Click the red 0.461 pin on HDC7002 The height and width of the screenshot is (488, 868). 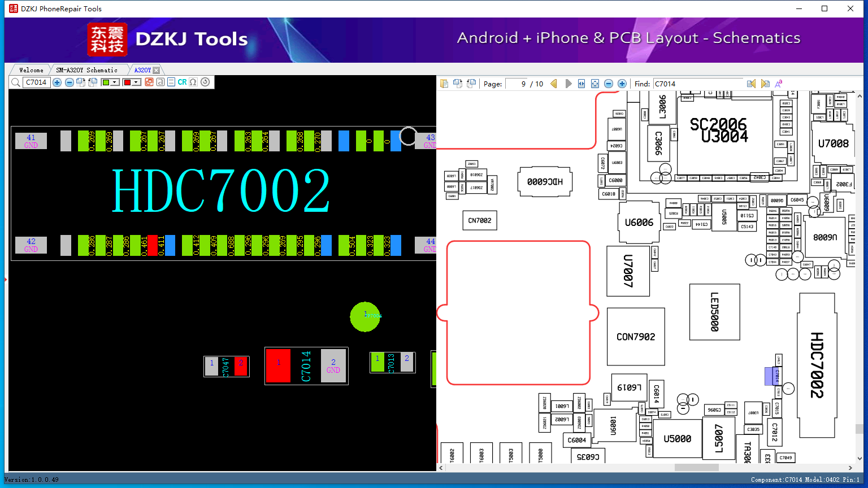click(x=153, y=246)
